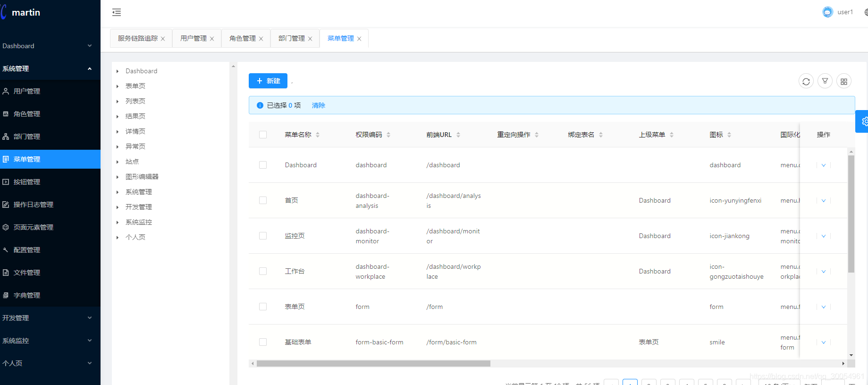Click the refresh table icon
Image resolution: width=868 pixels, height=385 pixels.
click(806, 81)
